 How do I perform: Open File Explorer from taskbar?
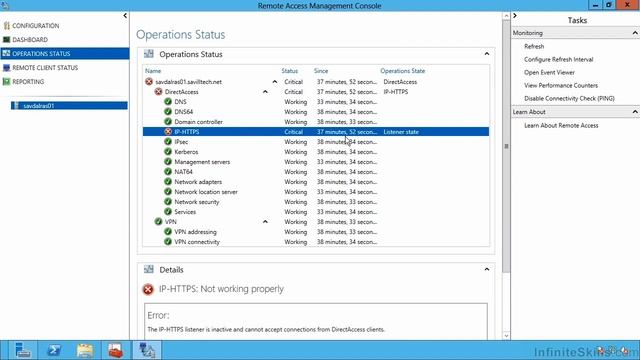click(85, 350)
